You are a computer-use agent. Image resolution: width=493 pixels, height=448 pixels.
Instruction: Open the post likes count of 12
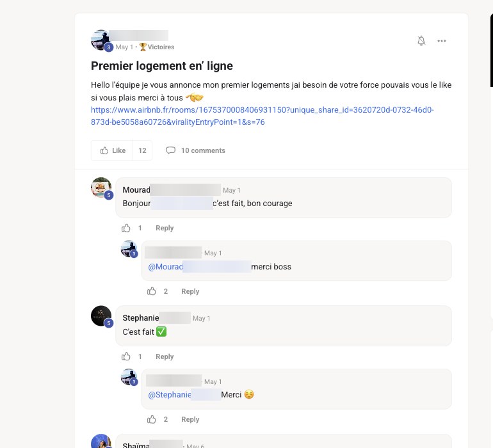point(142,150)
